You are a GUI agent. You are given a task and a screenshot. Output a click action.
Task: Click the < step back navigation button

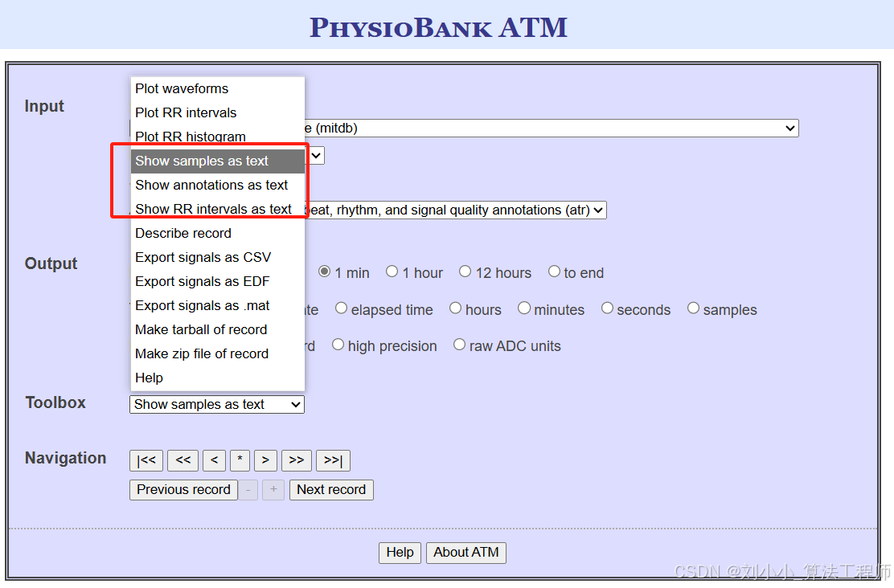tap(215, 460)
